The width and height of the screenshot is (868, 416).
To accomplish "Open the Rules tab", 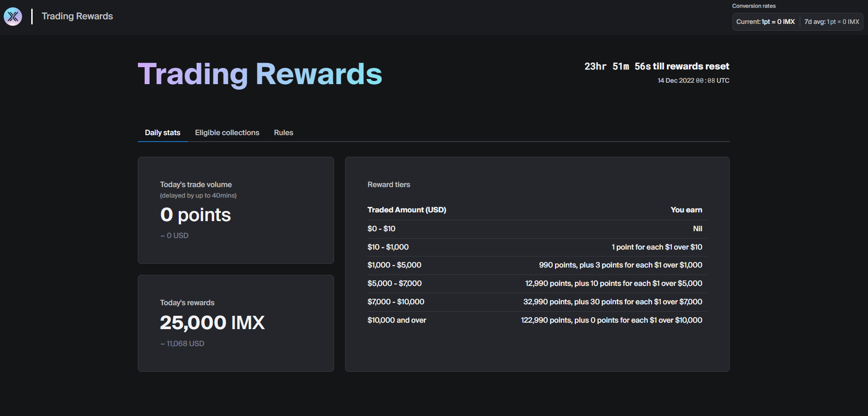I will [x=283, y=132].
